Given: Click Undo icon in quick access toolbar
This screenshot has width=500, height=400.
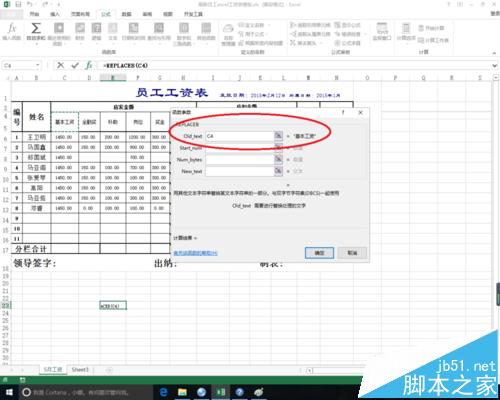Looking at the screenshot, I should coord(30,4).
